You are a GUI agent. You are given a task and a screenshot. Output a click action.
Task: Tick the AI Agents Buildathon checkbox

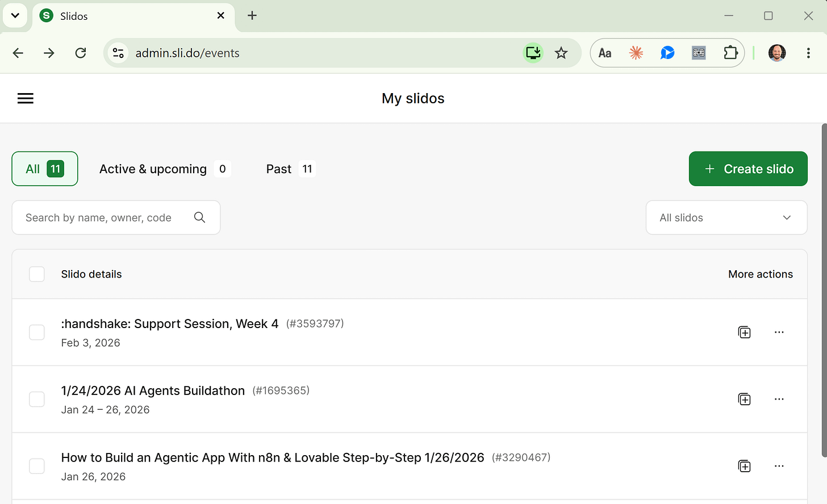(x=37, y=399)
